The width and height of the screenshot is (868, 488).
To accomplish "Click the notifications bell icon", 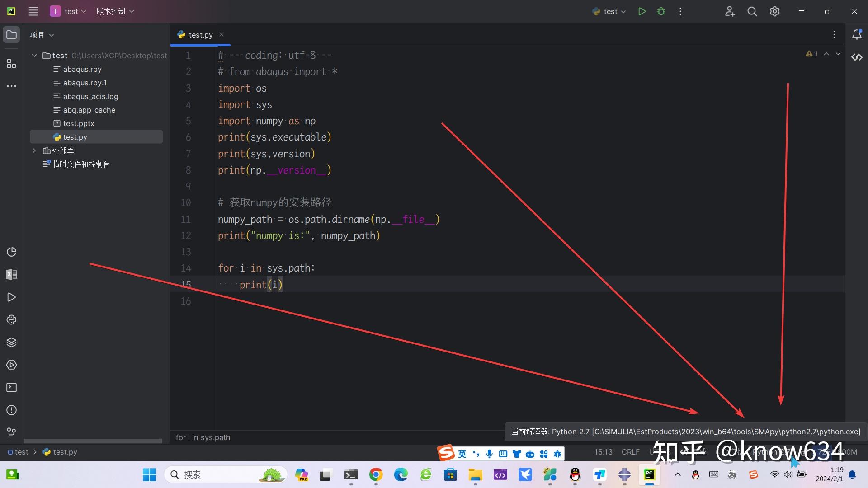I will pyautogui.click(x=856, y=35).
